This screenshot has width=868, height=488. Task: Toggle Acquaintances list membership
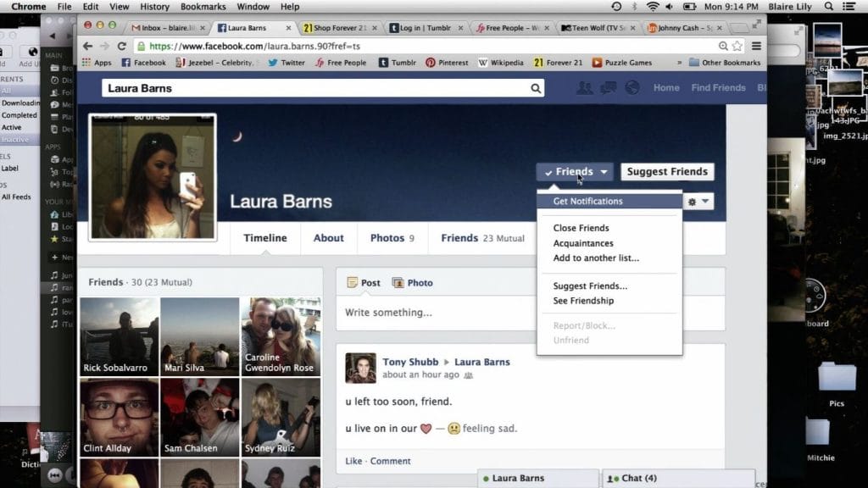pos(585,243)
